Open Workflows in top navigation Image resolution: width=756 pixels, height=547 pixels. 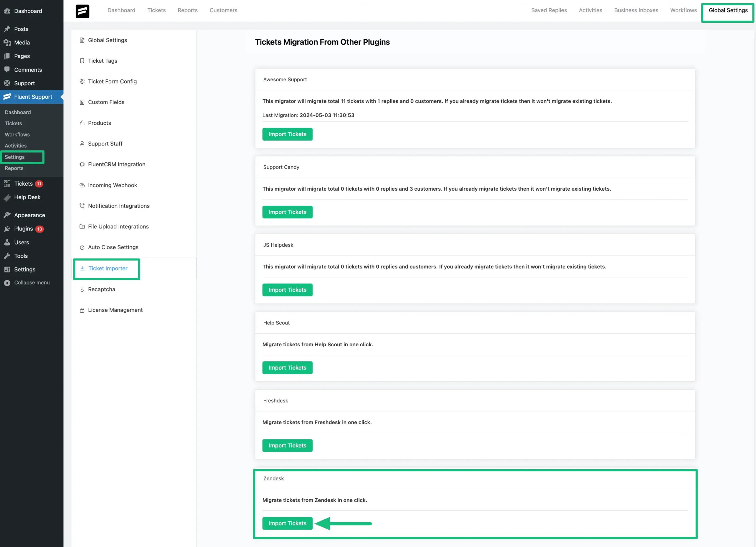683,10
